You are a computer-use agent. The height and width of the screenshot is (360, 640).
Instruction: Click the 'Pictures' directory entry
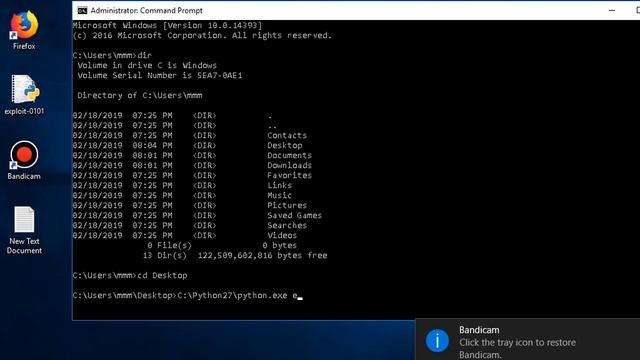click(x=287, y=205)
